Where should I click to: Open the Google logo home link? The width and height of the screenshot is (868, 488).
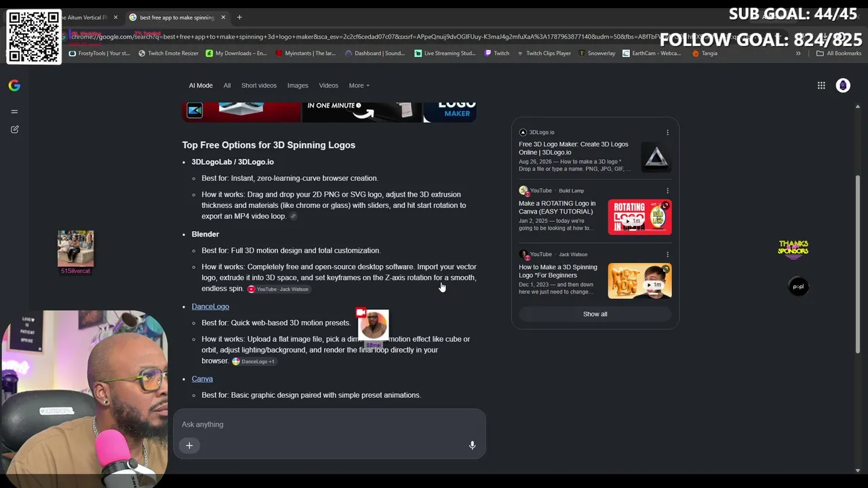tap(14, 85)
